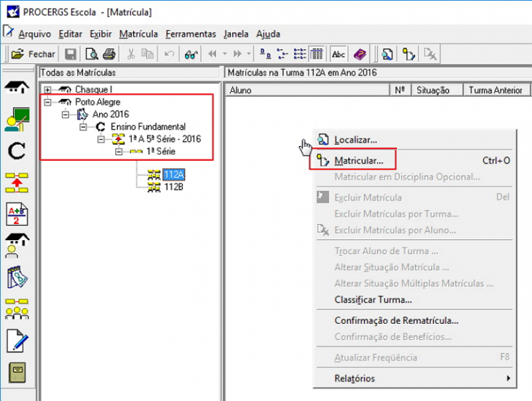Open the Exibir menu

coord(100,34)
